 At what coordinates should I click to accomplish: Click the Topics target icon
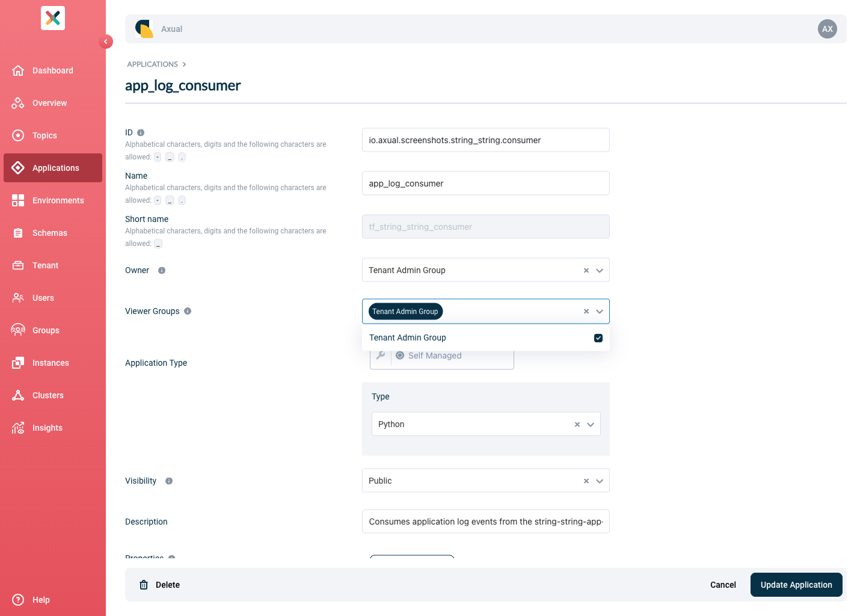(18, 135)
